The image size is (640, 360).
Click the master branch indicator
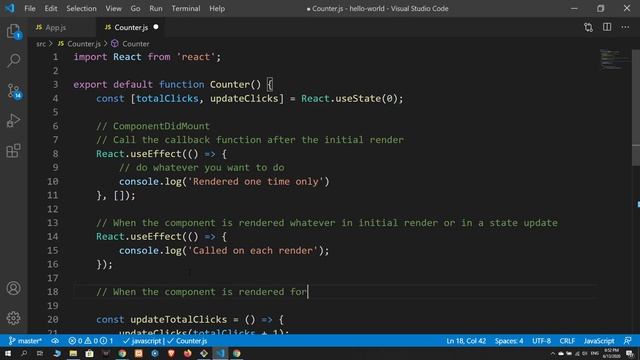25,341
